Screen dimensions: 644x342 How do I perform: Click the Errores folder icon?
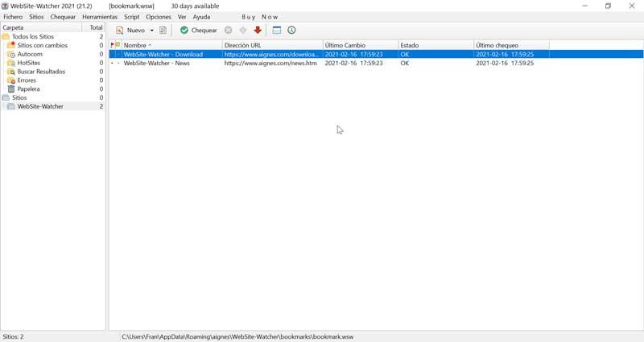coord(11,80)
